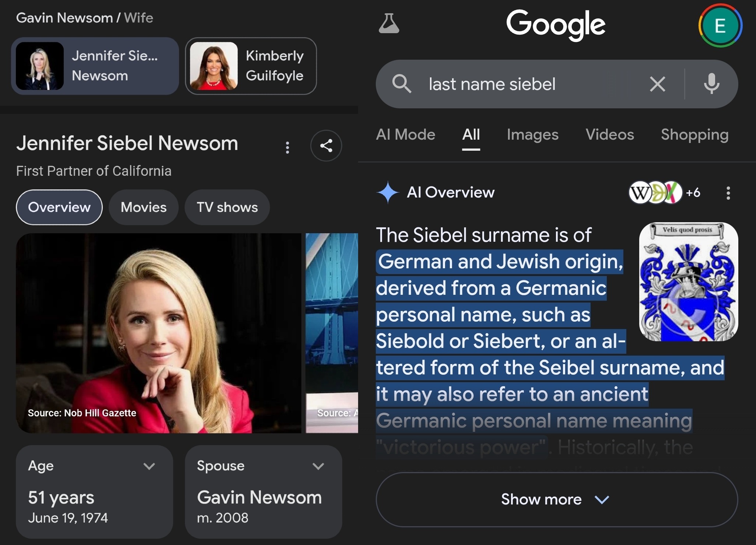The height and width of the screenshot is (545, 756).
Task: View AI Overview source icons +6
Action: (x=664, y=192)
